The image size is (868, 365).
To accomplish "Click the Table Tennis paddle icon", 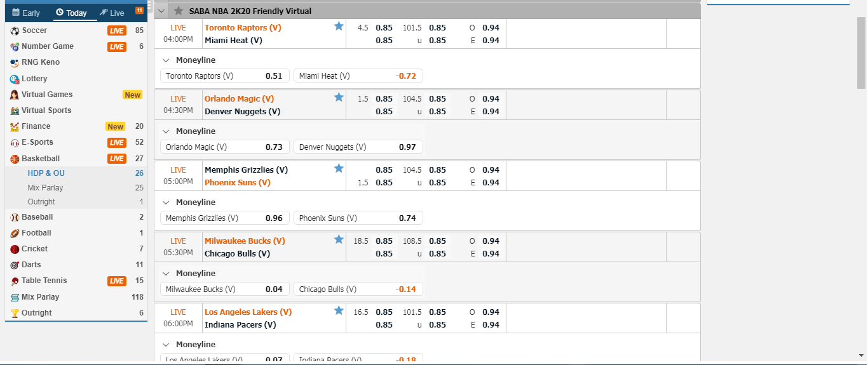I will [15, 281].
